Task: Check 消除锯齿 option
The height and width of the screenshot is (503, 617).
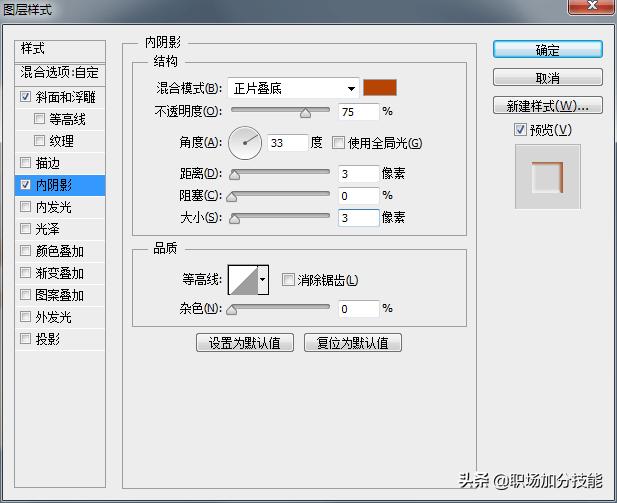Action: [288, 280]
